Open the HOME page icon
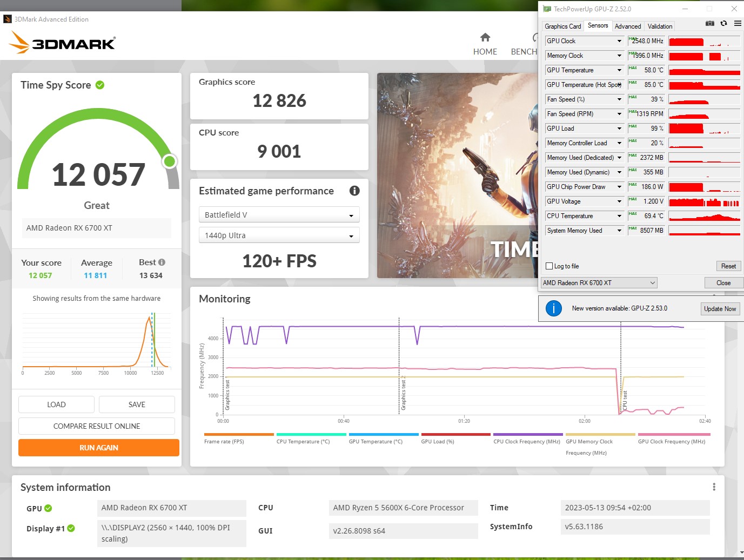 (x=485, y=37)
